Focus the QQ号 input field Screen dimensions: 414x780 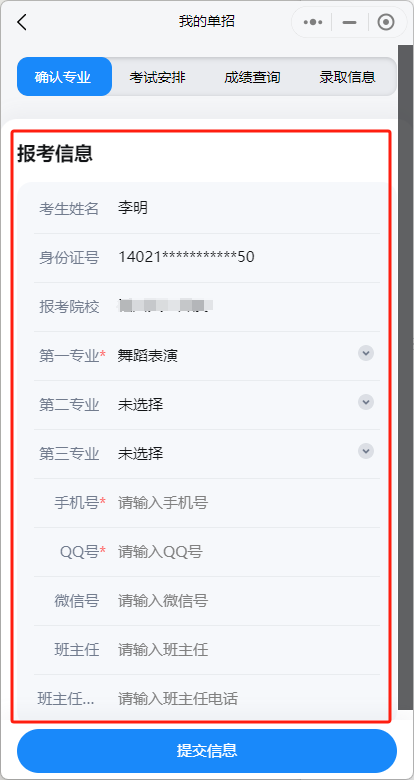pos(248,552)
